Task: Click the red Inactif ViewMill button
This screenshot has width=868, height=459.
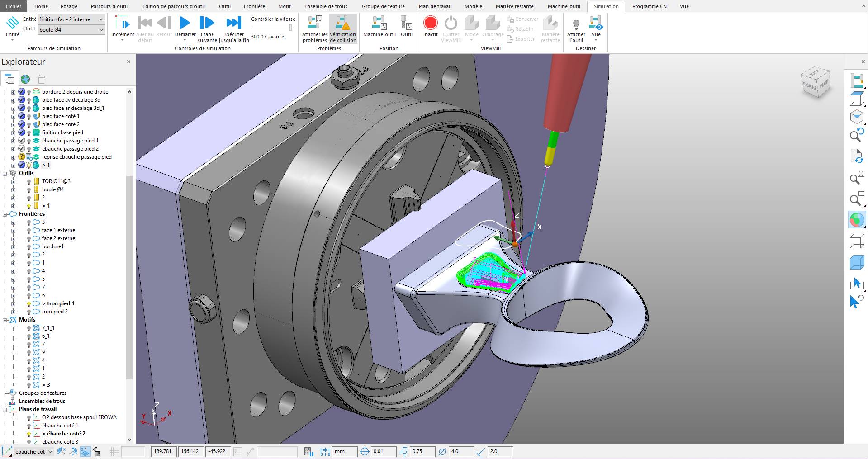Action: click(x=430, y=24)
